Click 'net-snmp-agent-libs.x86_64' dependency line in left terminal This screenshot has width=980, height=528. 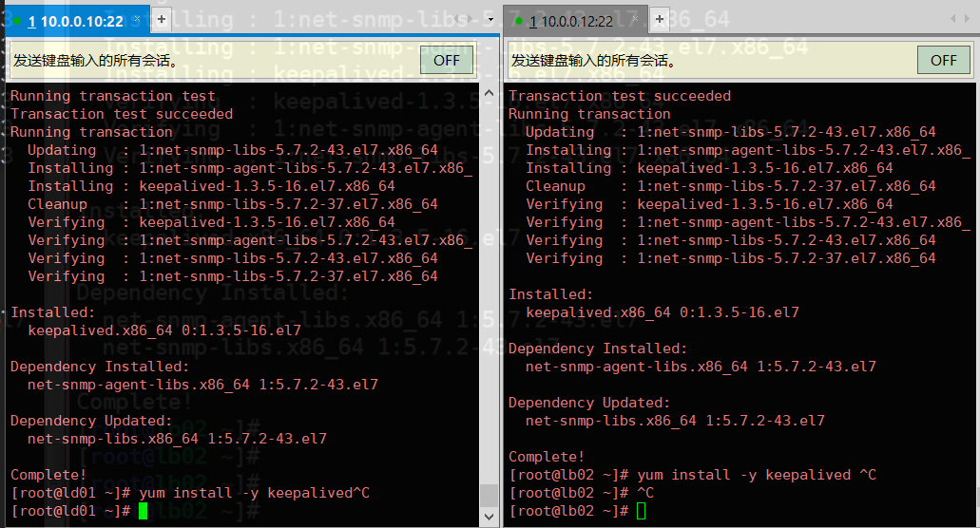(202, 385)
